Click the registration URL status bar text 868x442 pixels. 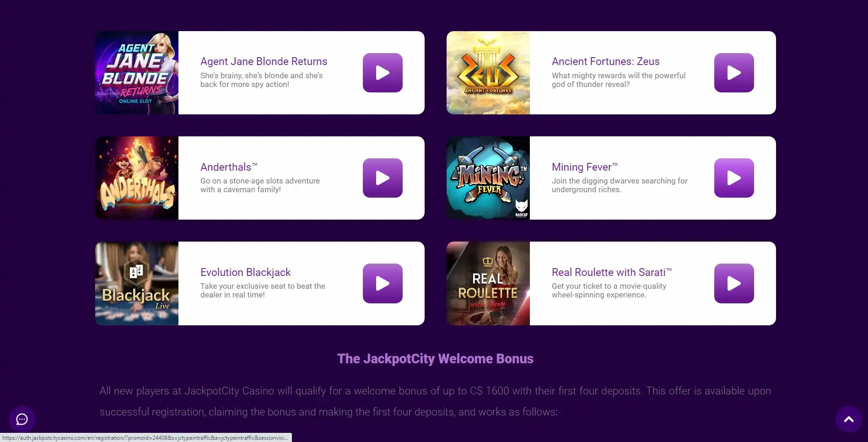click(146, 438)
